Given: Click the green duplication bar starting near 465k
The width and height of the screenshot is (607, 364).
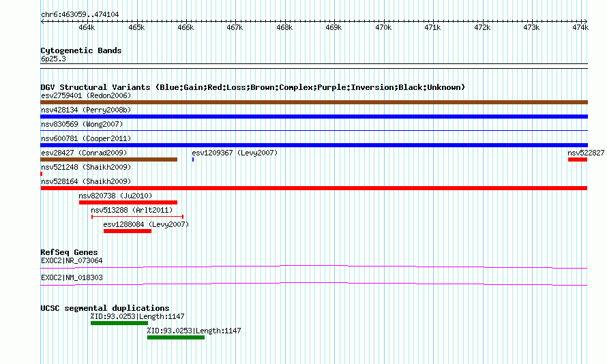Looking at the screenshot, I should tap(176, 337).
